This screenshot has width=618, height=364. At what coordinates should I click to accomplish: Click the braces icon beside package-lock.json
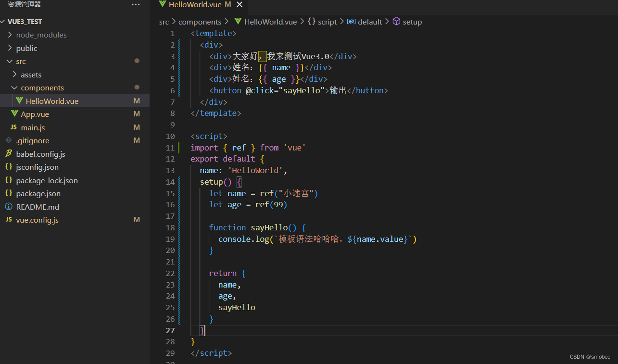coord(8,180)
